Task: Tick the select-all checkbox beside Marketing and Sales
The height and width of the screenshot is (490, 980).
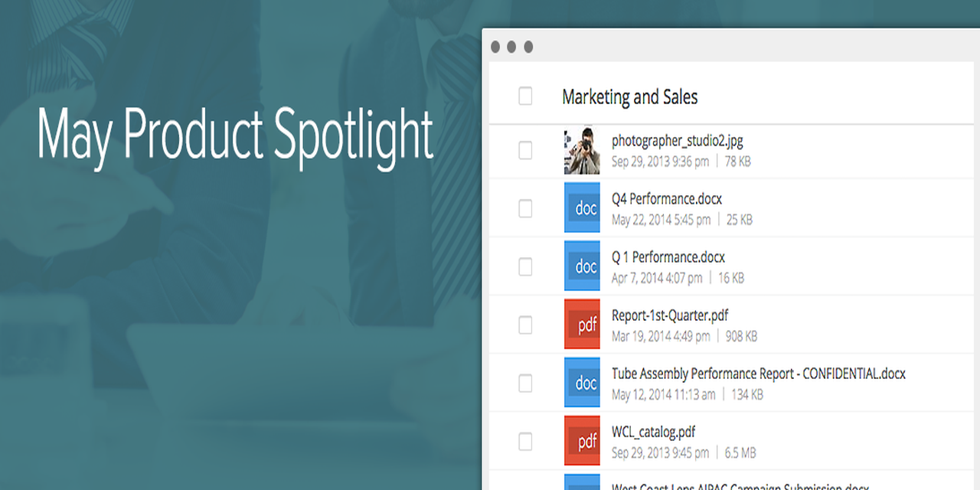Action: coord(525,96)
